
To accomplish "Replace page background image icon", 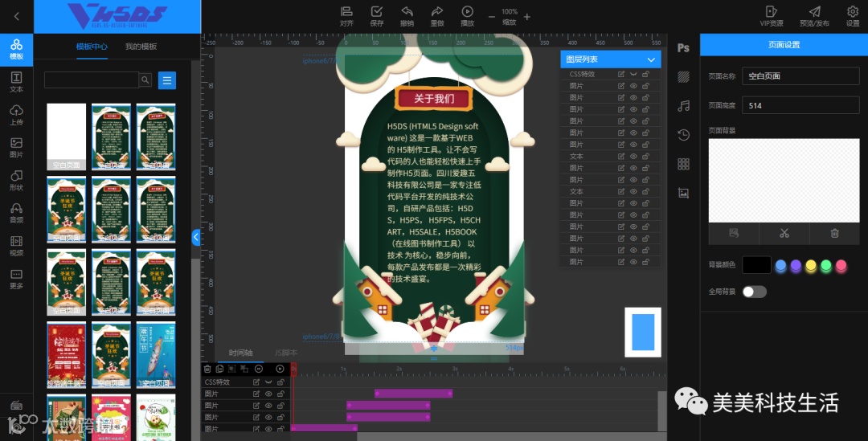I will tap(734, 233).
